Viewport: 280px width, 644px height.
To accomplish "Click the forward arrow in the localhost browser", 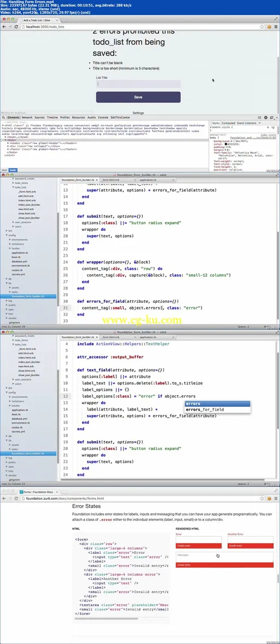I will coord(9,27).
